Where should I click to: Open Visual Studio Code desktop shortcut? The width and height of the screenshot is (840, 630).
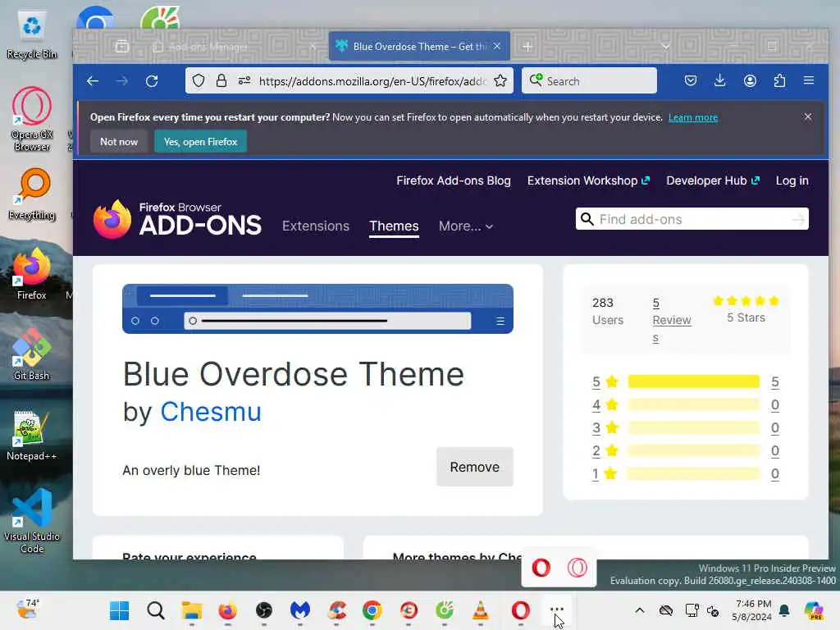[x=32, y=521]
